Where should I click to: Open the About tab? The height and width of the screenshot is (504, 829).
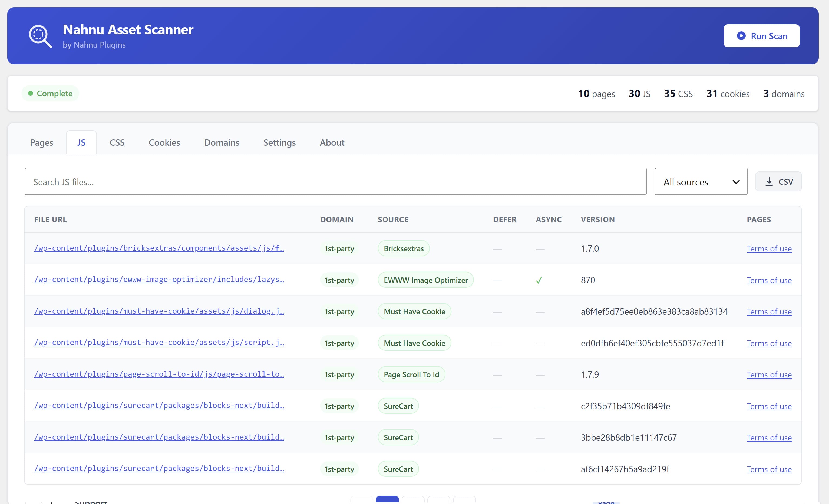pos(332,143)
